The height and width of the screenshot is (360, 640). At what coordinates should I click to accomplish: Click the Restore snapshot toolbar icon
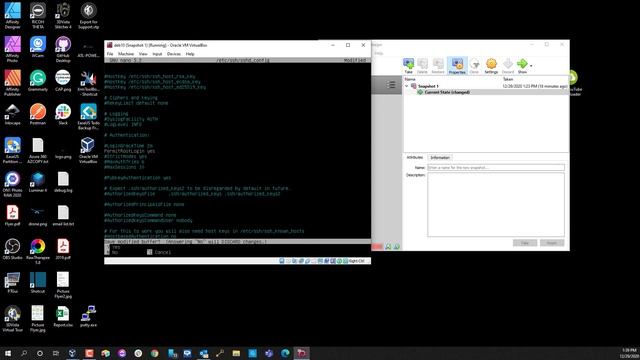point(438,65)
